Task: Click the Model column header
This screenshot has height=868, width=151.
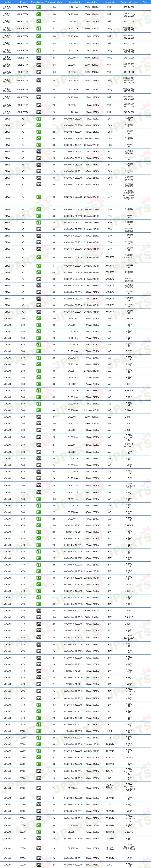Action: tap(23, 2)
